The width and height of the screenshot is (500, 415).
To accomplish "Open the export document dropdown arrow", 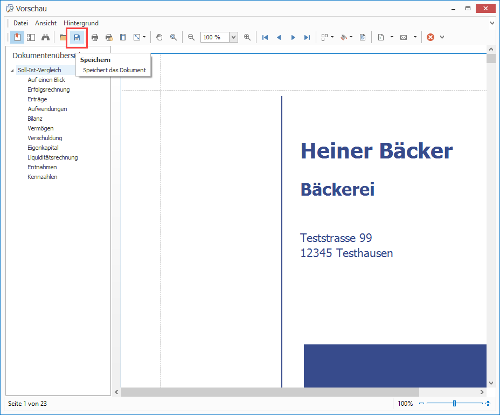I will [392, 37].
